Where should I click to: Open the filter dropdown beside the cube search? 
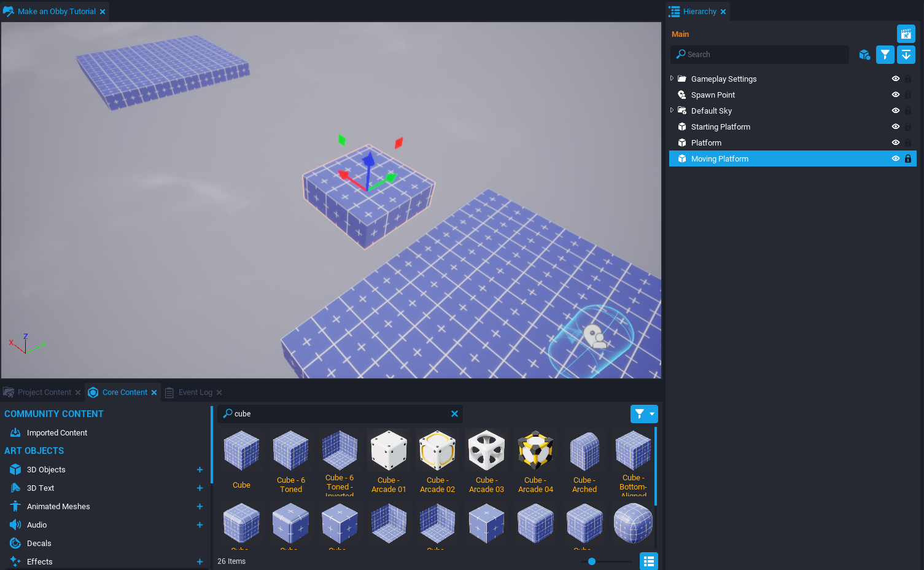(x=644, y=413)
